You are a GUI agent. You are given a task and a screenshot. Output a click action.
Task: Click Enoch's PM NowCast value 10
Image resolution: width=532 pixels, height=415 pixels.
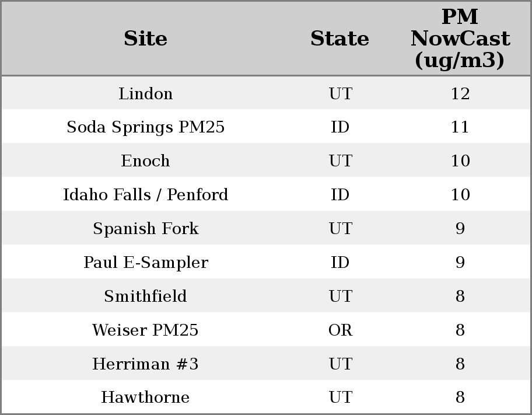click(x=460, y=161)
